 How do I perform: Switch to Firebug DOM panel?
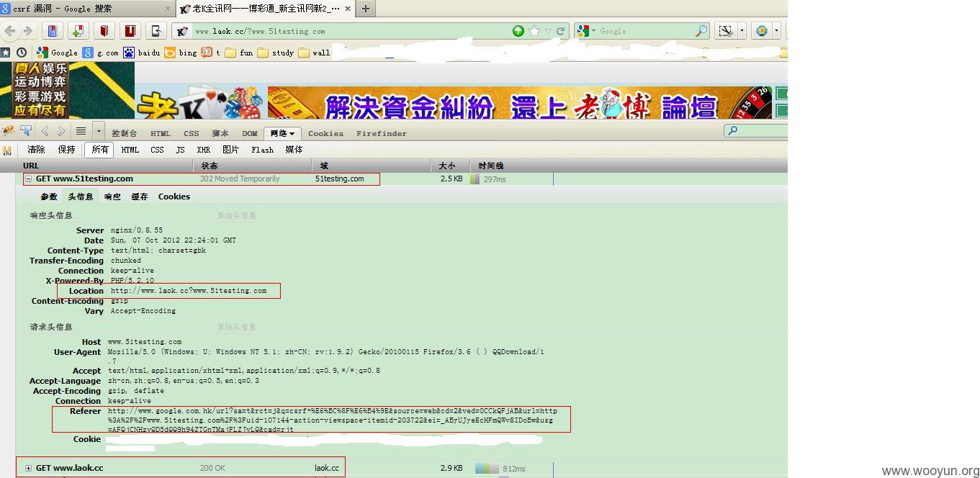[x=249, y=133]
